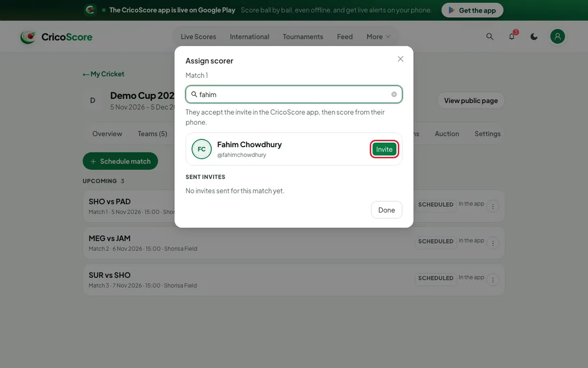Click banner text about Google Play
The height and width of the screenshot is (368, 588).
coord(172,10)
